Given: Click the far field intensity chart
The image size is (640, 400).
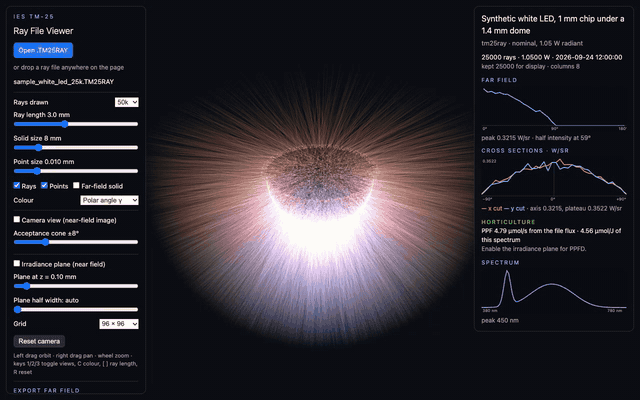Looking at the screenshot, I should click(x=554, y=108).
